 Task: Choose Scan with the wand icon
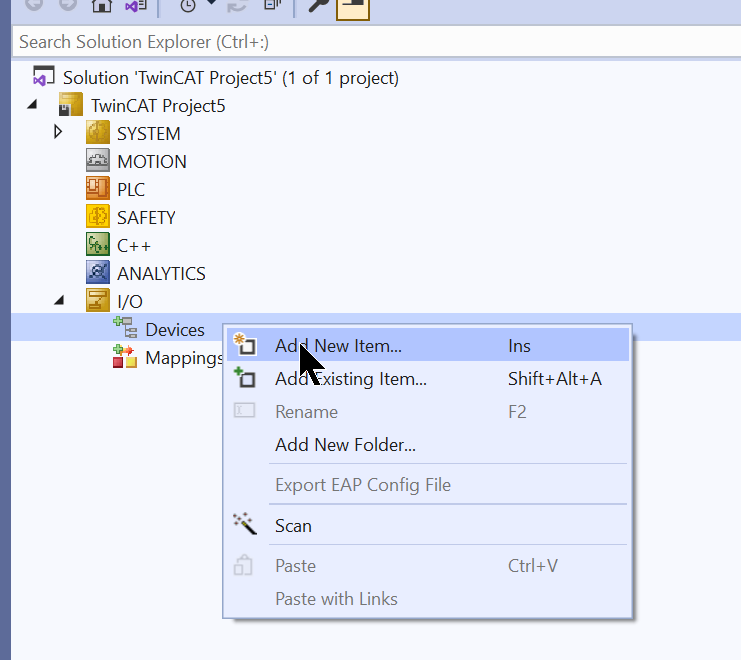click(x=428, y=526)
